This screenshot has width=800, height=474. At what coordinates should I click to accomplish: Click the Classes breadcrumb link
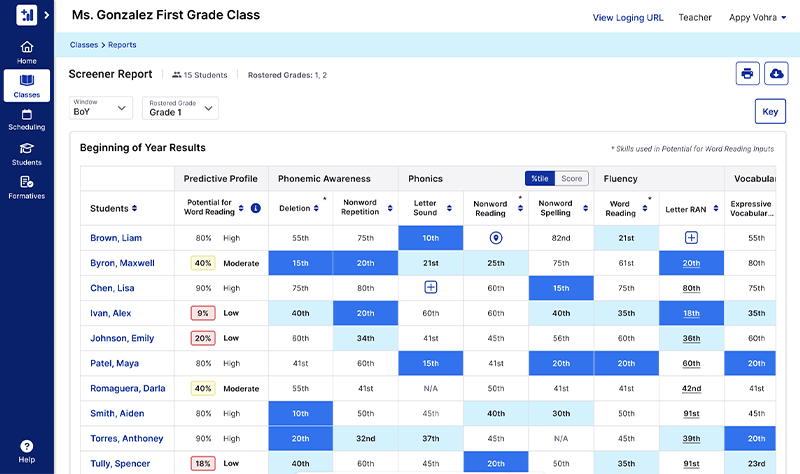click(x=83, y=45)
